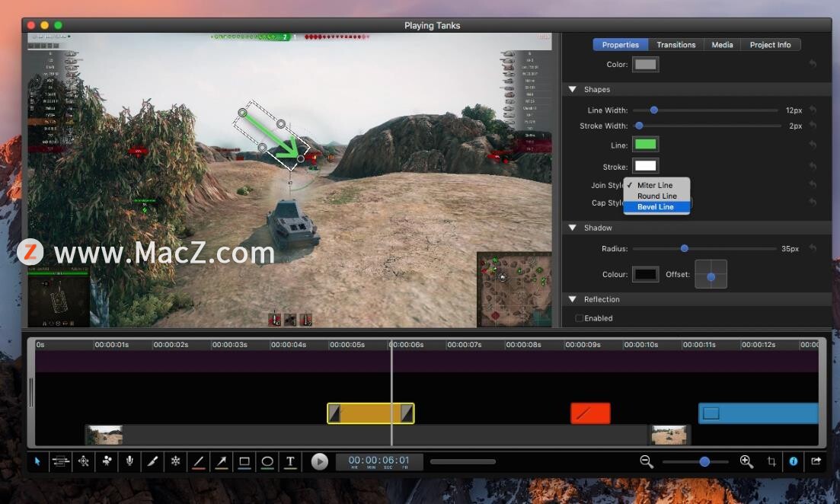Reset the Line color property

point(813,145)
